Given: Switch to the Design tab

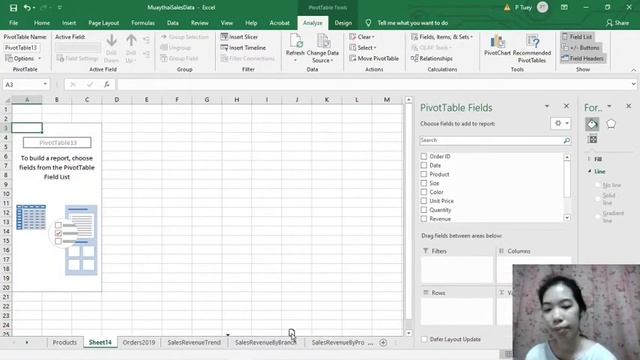Looking at the screenshot, I should click(x=343, y=23).
